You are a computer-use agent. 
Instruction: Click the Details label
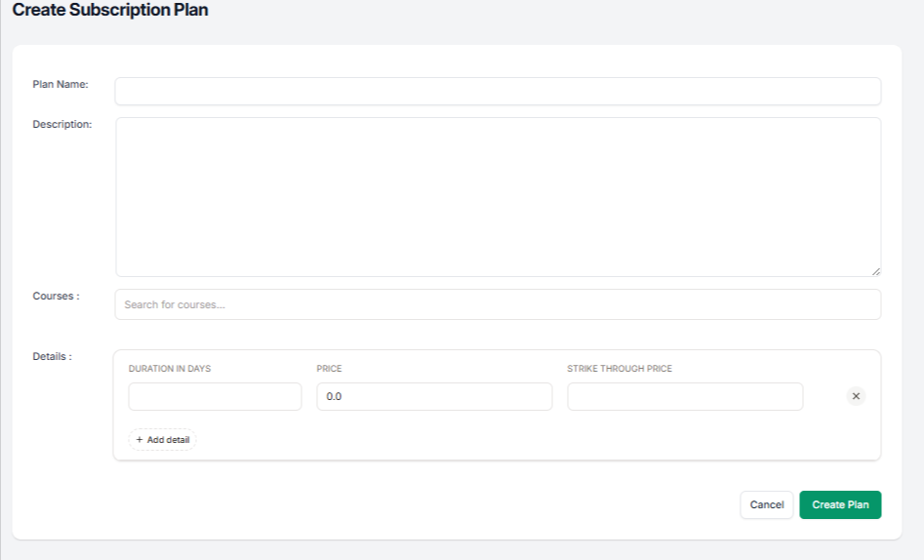[x=52, y=356]
